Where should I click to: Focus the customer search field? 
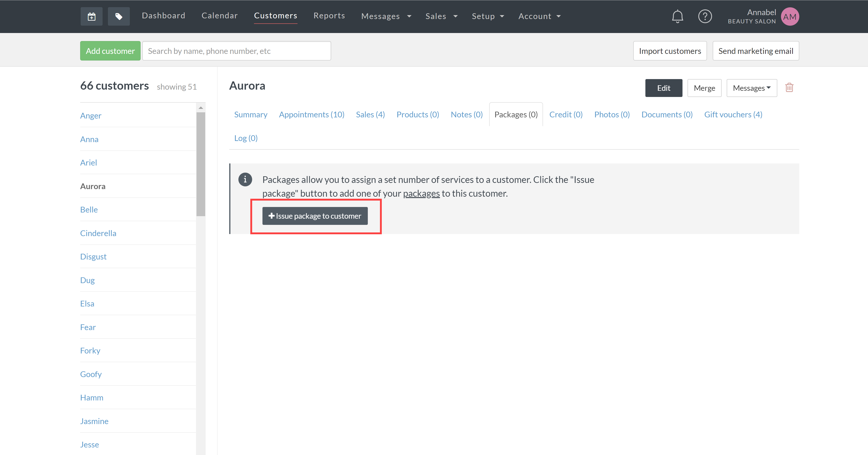coord(236,51)
